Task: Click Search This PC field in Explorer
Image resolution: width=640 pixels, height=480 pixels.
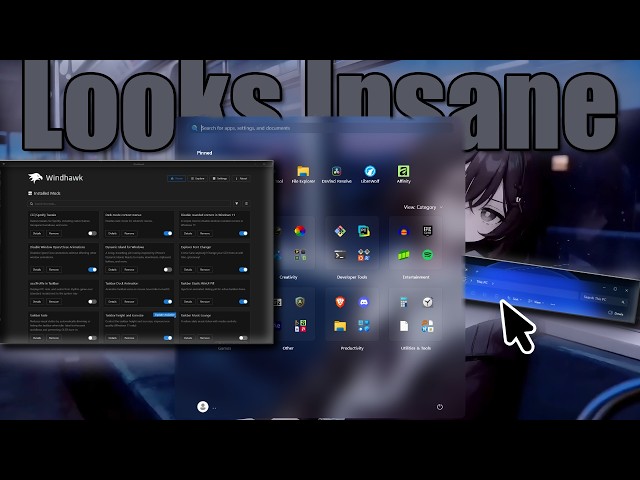Action: tap(604, 300)
